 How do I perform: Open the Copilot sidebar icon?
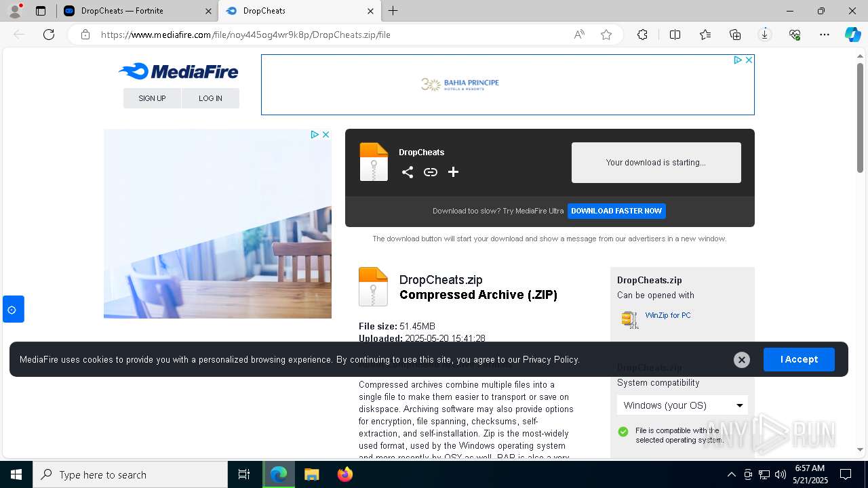852,35
